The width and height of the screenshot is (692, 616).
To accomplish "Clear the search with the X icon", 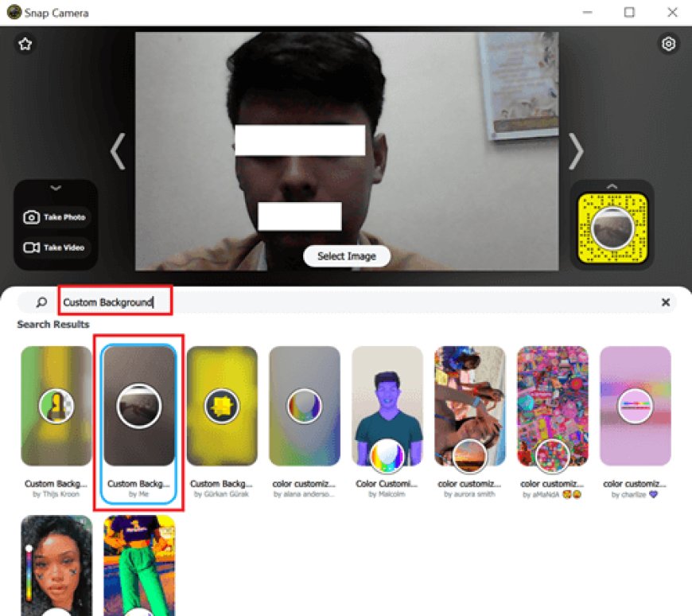I will (666, 302).
